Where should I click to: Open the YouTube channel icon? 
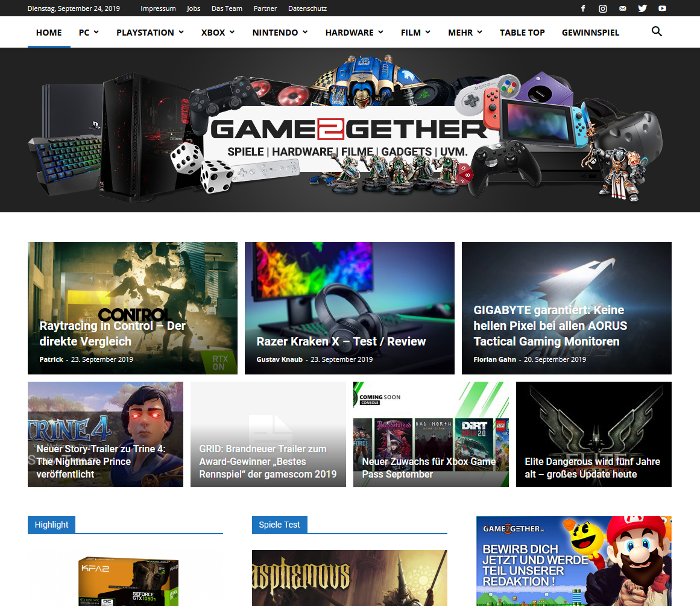point(663,8)
